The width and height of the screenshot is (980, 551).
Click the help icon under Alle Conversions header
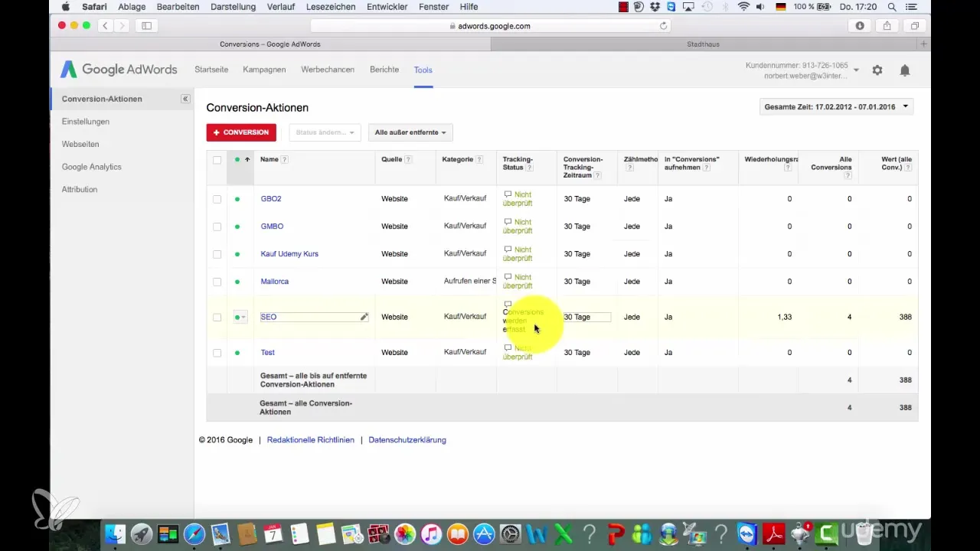[x=848, y=175]
